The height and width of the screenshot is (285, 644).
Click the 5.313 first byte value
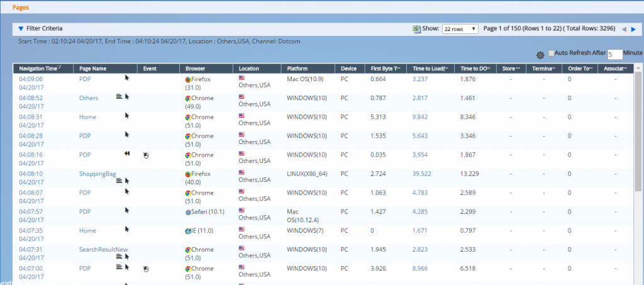[x=378, y=117]
